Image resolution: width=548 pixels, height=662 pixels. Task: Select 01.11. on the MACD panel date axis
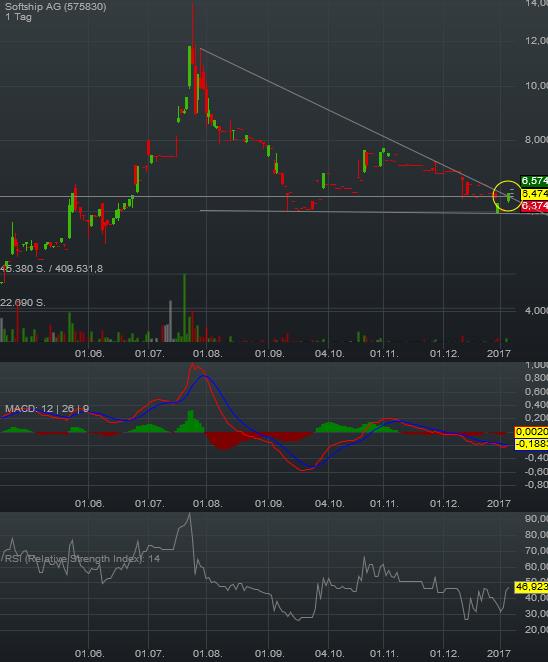point(384,504)
